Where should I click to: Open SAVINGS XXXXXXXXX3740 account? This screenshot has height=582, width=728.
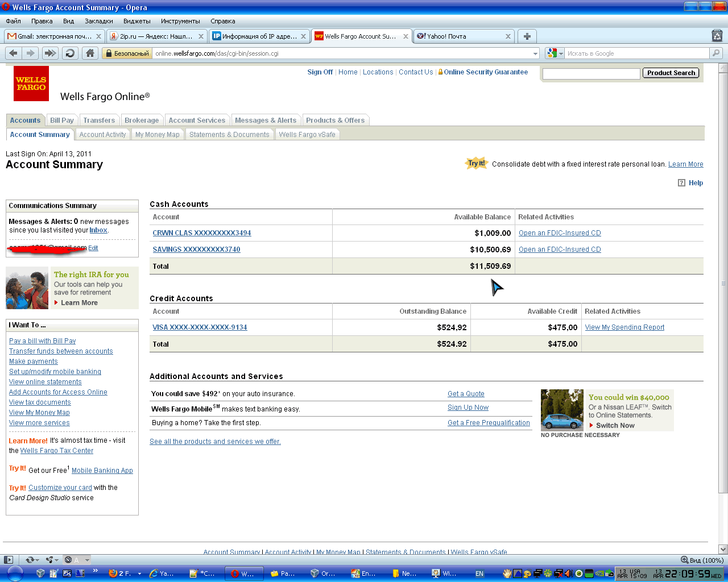(196, 250)
